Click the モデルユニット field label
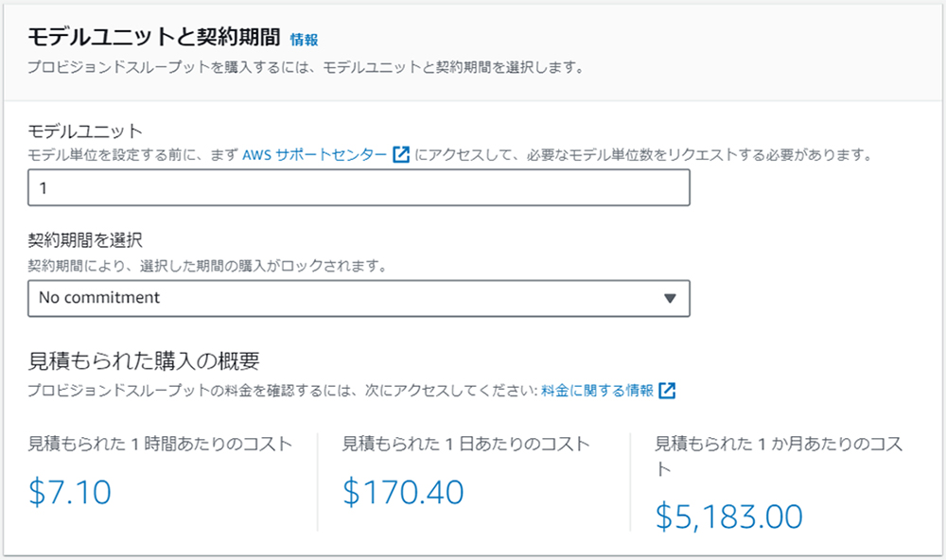Image resolution: width=946 pixels, height=560 pixels. click(85, 131)
